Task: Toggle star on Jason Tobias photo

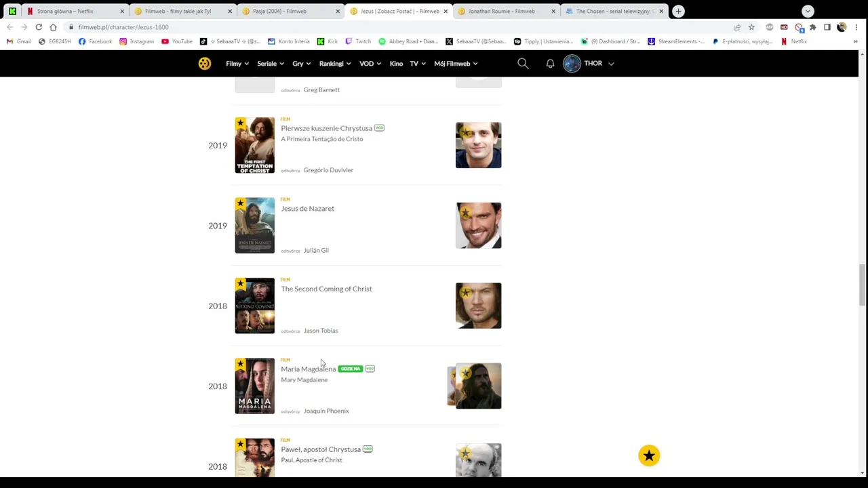Action: tap(465, 293)
